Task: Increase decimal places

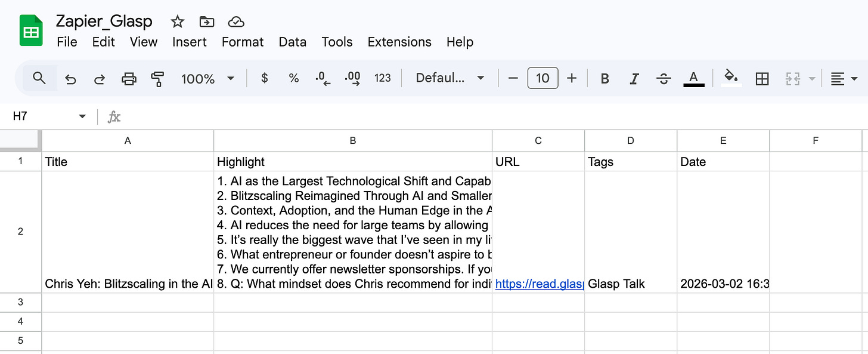Action: pos(353,79)
